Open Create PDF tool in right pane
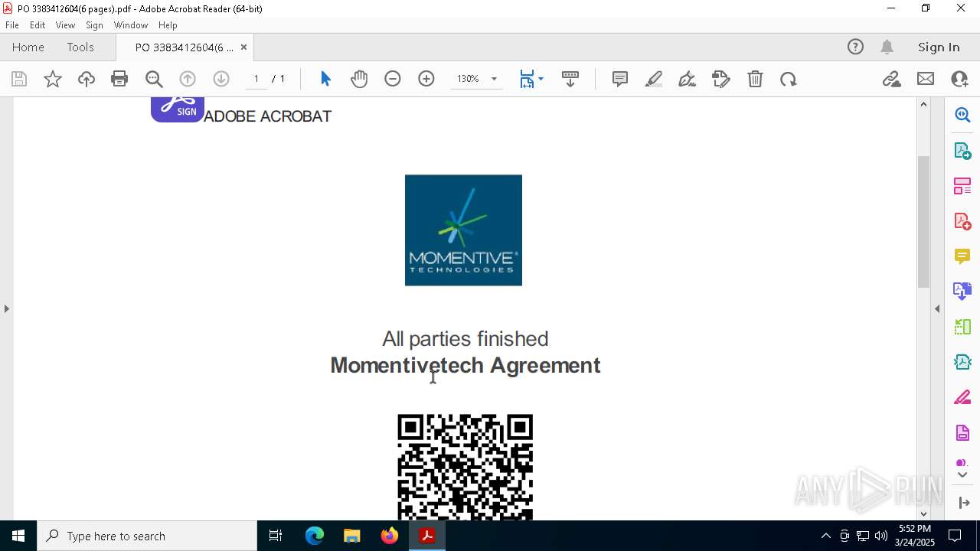This screenshot has width=980, height=551. pos(962,221)
